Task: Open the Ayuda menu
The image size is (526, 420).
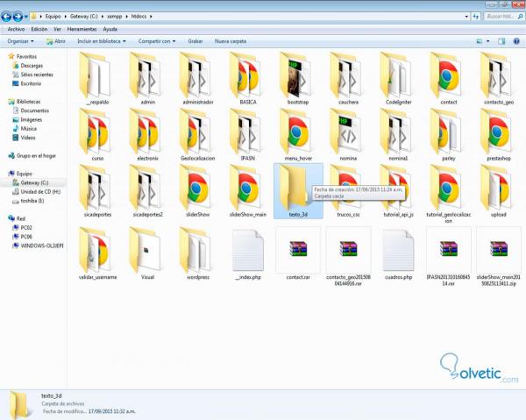Action: point(110,29)
